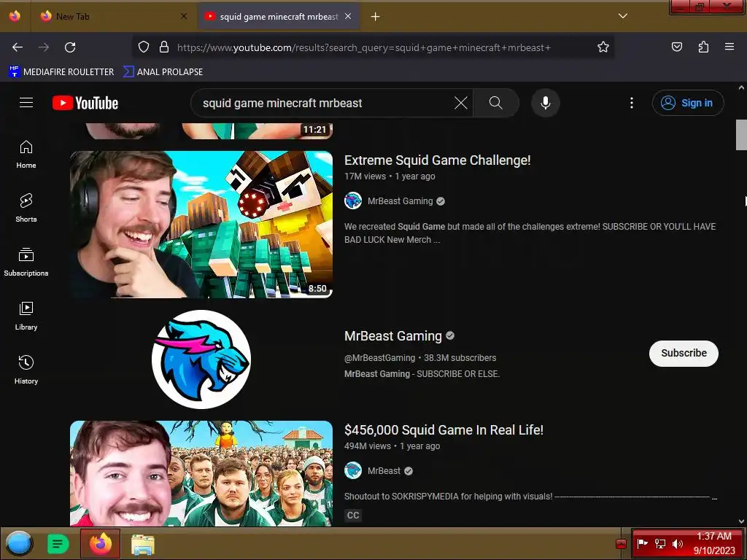Screen dimensions: 747x560
Task: Click the description starting 'We recreated Squid Game'
Action: [530, 233]
